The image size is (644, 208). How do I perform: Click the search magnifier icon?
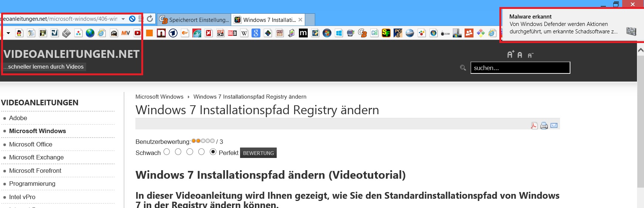pyautogui.click(x=463, y=68)
